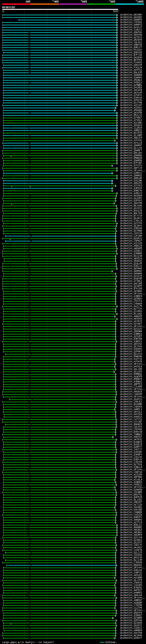Open hit UniRef100_Q01GJ7
Viewport: 146px width, 644px height.
pos(131,27)
